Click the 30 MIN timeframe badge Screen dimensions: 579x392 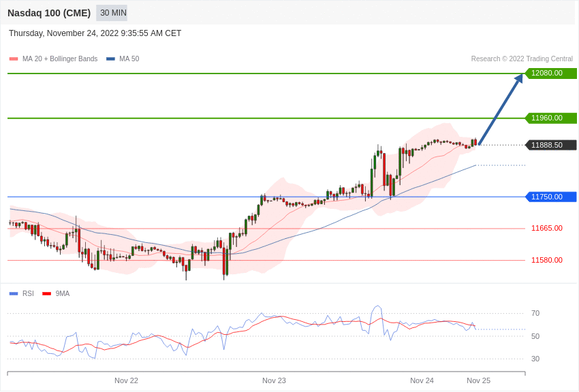tap(112, 13)
